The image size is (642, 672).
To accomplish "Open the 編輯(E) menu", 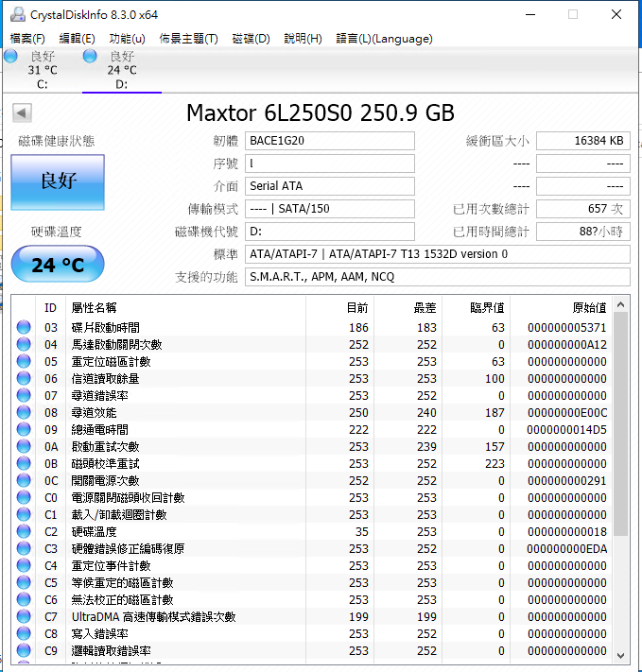I will 77,39.
